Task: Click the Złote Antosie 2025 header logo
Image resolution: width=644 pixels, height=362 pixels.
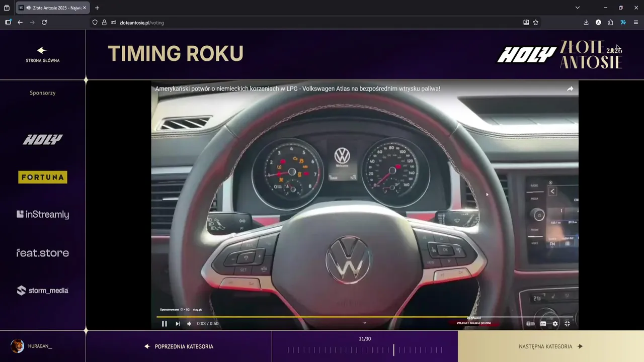Action: point(591,54)
